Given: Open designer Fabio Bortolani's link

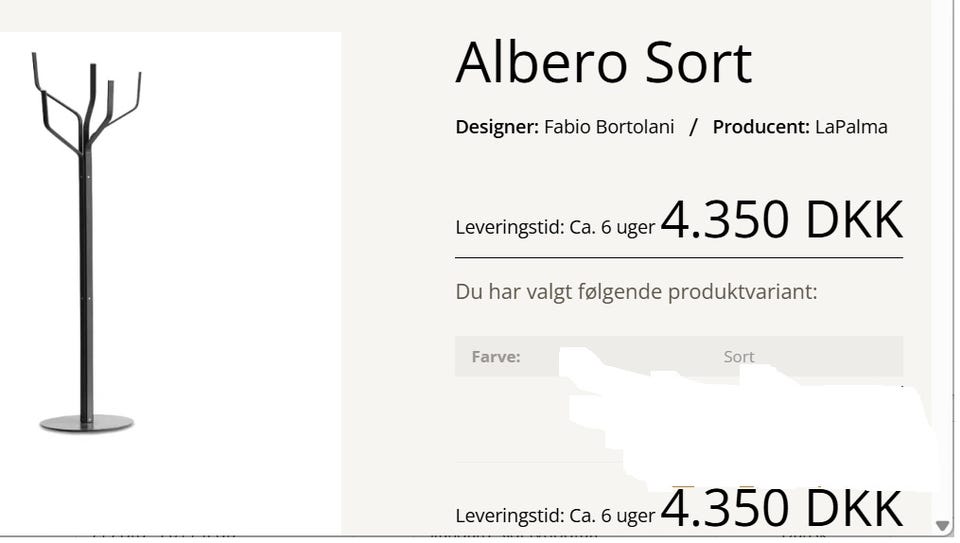Looking at the screenshot, I should pos(609,127).
